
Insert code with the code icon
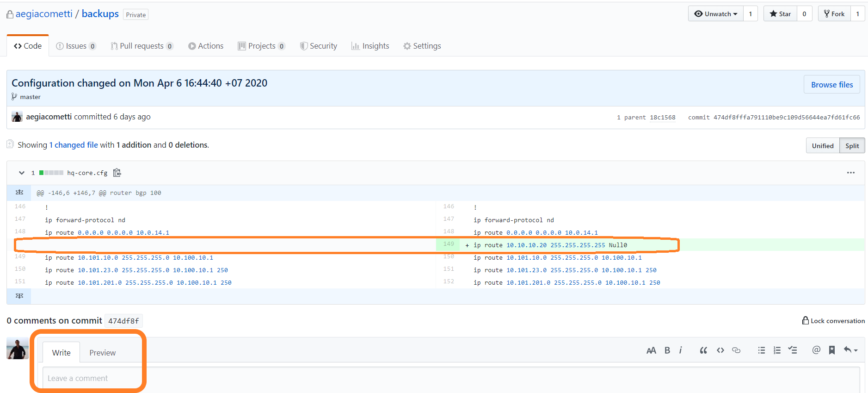click(720, 350)
